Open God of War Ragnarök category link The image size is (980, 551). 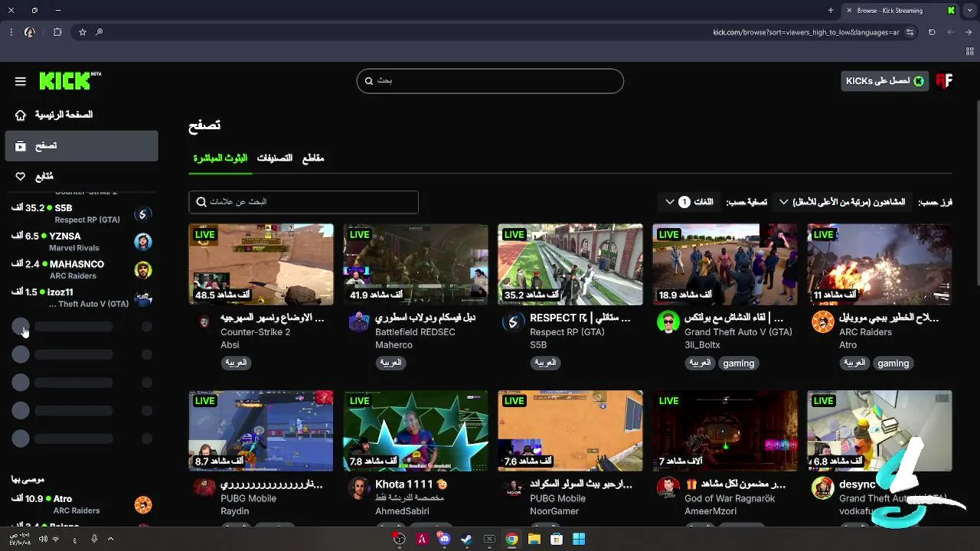point(730,498)
